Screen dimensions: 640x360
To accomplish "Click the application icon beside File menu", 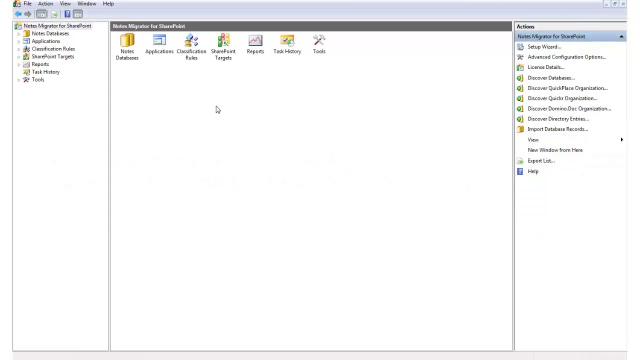I will point(17,4).
